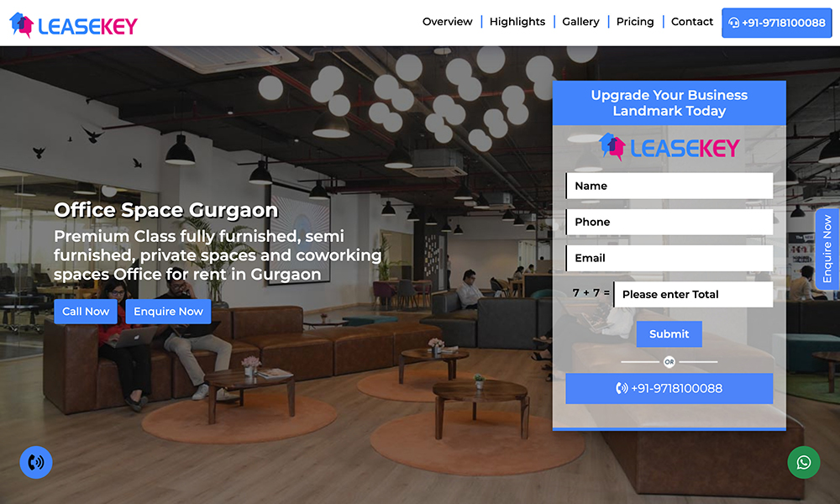Click the LeaseKey logo in the header
Viewport: 840px width, 504px height.
click(73, 25)
